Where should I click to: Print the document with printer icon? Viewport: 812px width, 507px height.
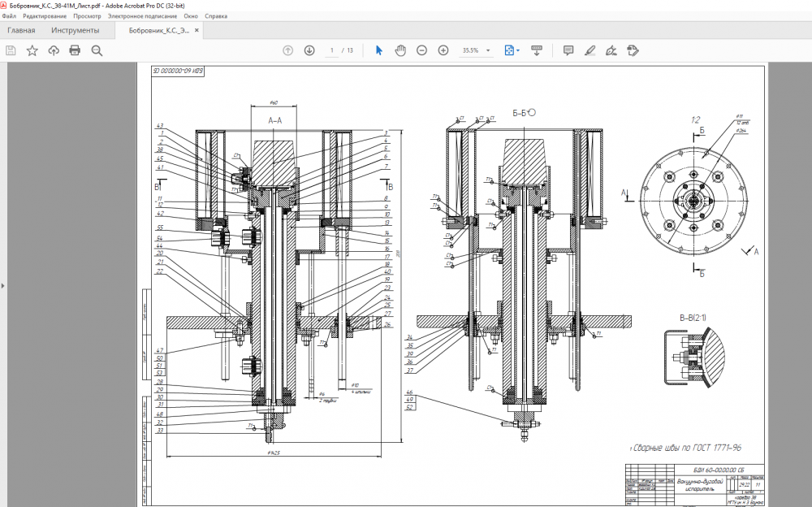coord(75,50)
